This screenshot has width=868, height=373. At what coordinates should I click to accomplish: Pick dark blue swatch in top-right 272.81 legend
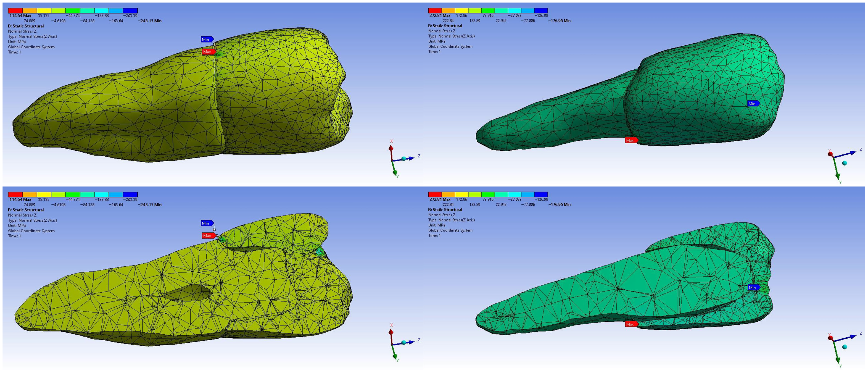[x=541, y=11]
